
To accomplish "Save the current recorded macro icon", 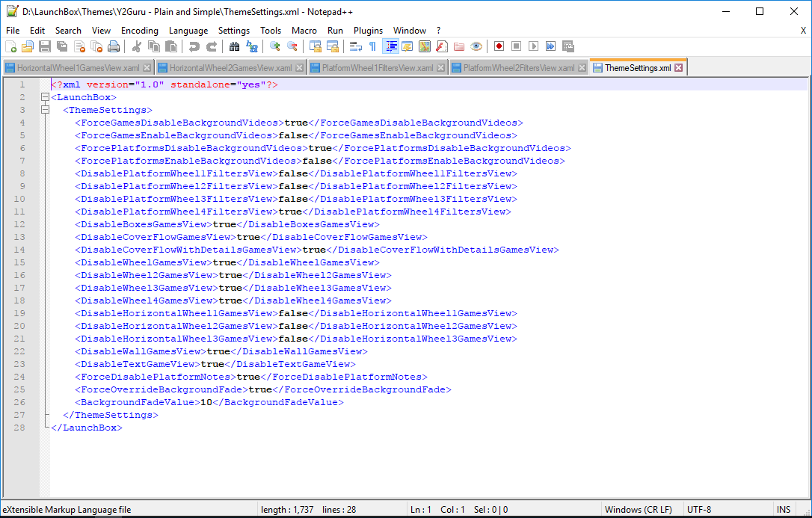I will pyautogui.click(x=568, y=46).
